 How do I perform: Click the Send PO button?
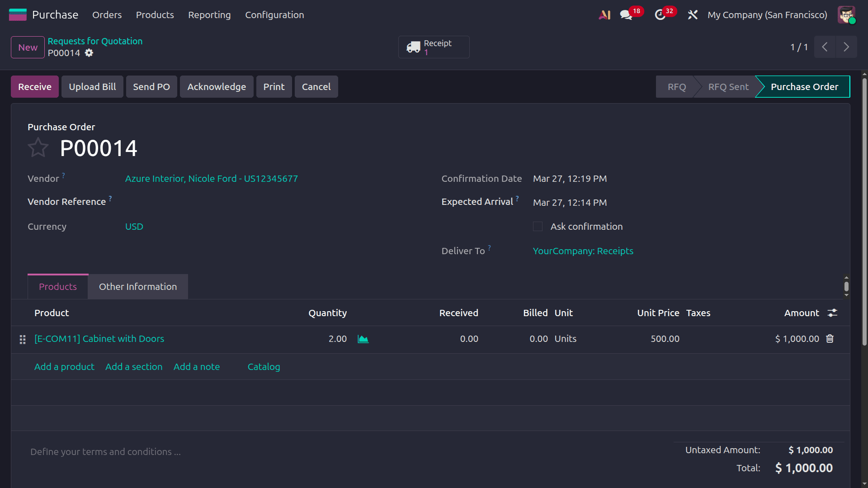pos(151,86)
